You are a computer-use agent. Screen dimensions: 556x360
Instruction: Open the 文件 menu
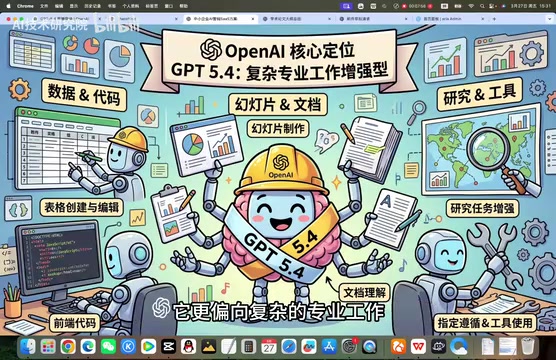tap(44, 6)
